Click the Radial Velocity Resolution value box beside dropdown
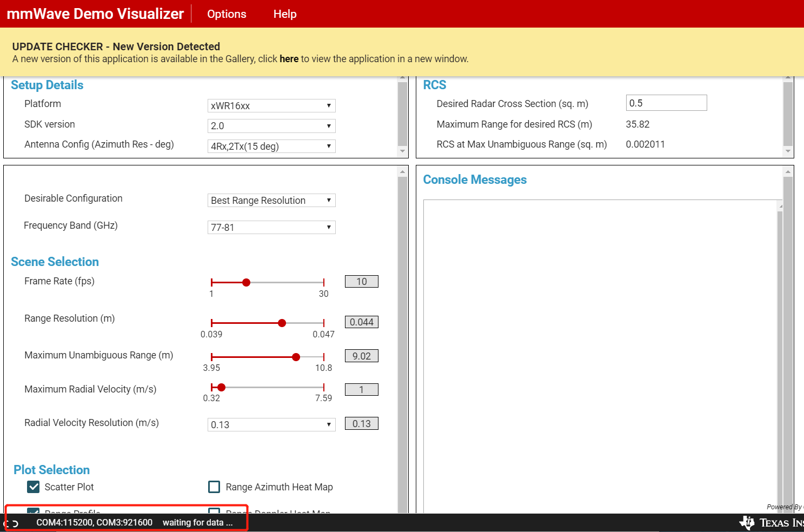Image resolution: width=804 pixels, height=532 pixels. [x=362, y=424]
